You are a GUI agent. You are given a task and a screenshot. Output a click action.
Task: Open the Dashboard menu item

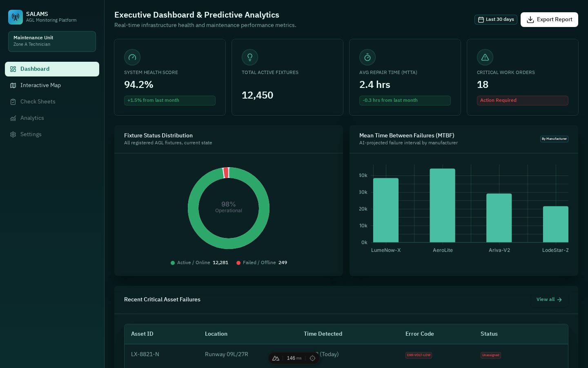point(52,69)
